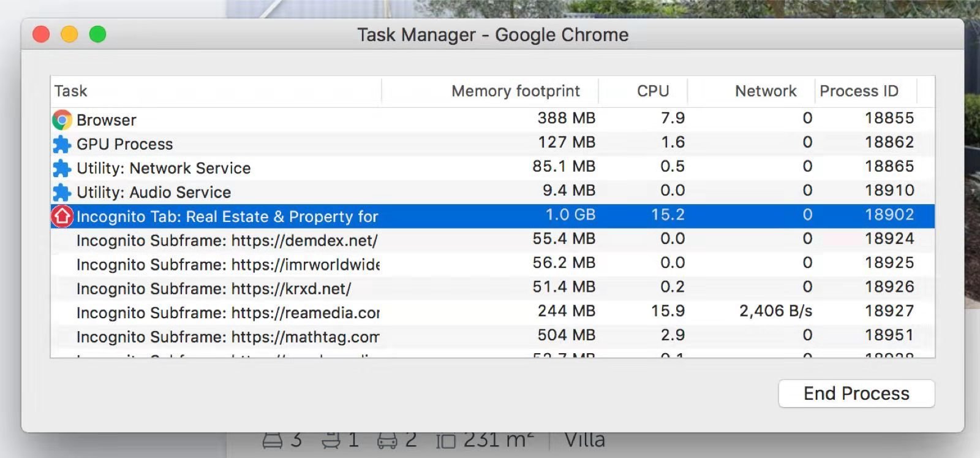This screenshot has width=980, height=458.
Task: Select the imrworldwide subframe row
Action: click(492, 264)
